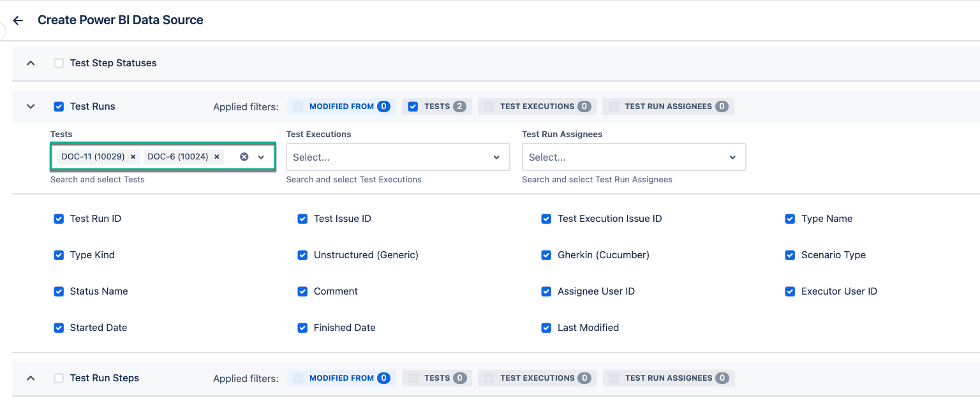Viewport: 980px width, 403px height.
Task: Expand the Tests dropdown arrow
Action: pos(260,156)
